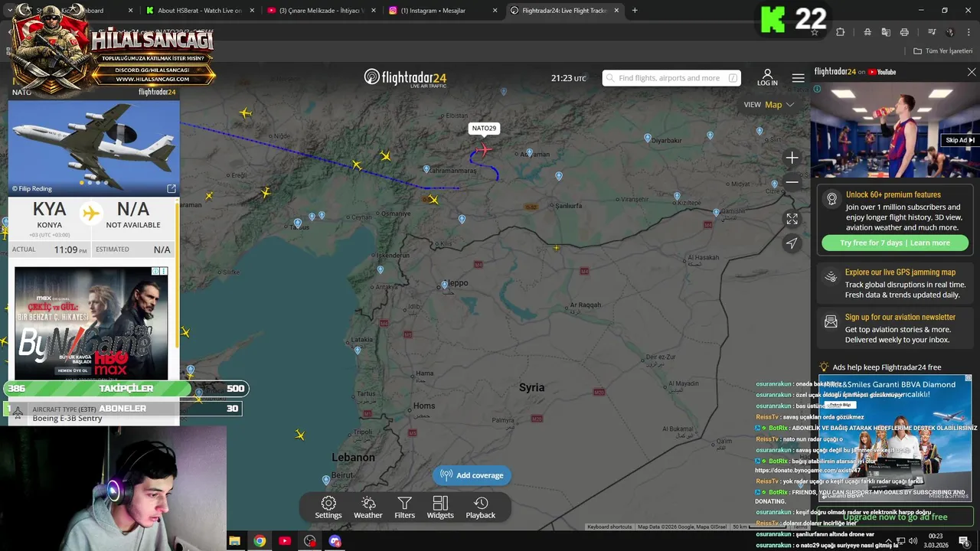
Task: Open the Flightradar24 Settings gear
Action: (x=328, y=507)
